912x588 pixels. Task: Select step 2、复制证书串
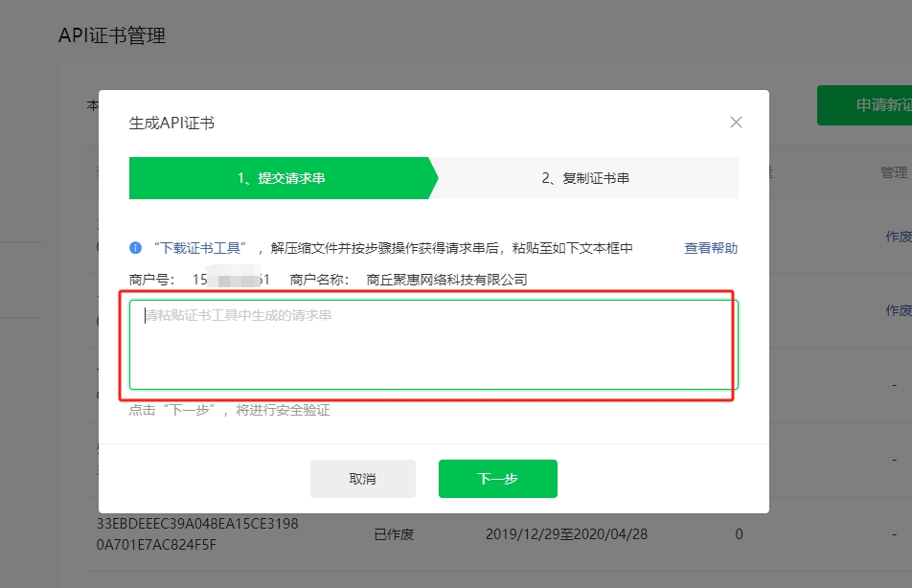click(585, 178)
